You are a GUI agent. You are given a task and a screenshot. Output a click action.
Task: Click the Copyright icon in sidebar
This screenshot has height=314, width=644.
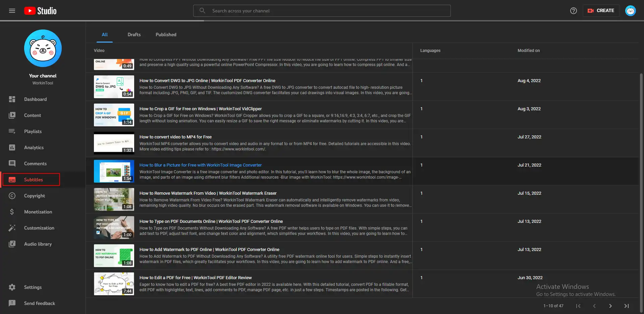click(12, 196)
